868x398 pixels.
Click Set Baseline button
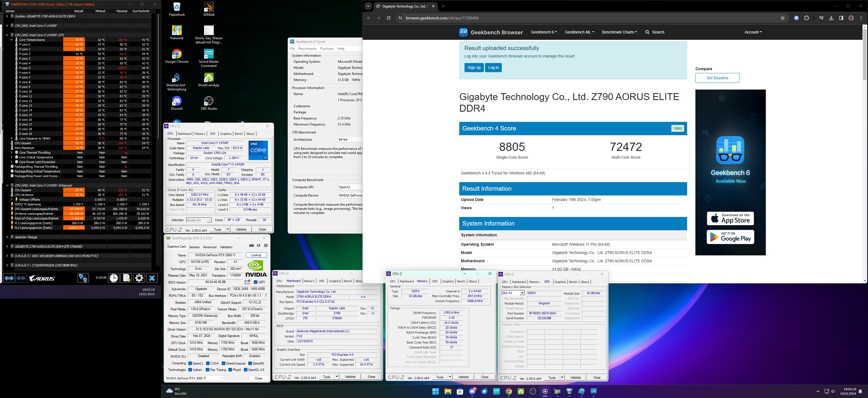coord(717,78)
